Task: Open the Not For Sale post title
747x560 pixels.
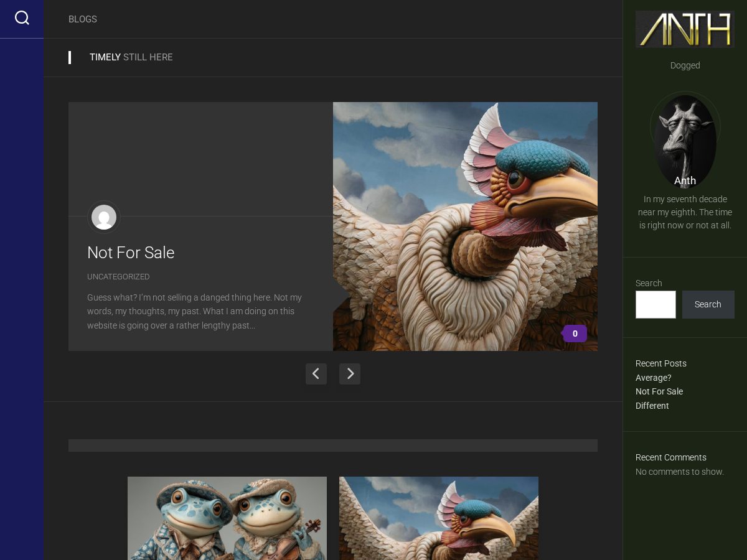Action: coord(131,253)
